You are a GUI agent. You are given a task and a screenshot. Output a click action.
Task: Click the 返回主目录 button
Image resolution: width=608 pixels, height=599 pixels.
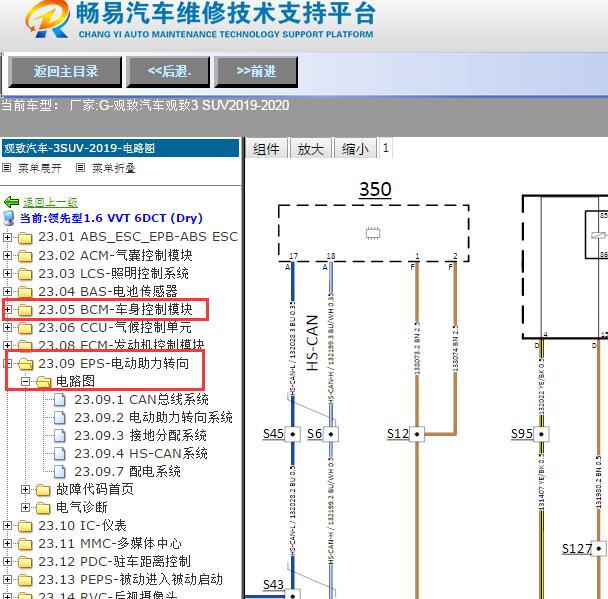pyautogui.click(x=65, y=71)
